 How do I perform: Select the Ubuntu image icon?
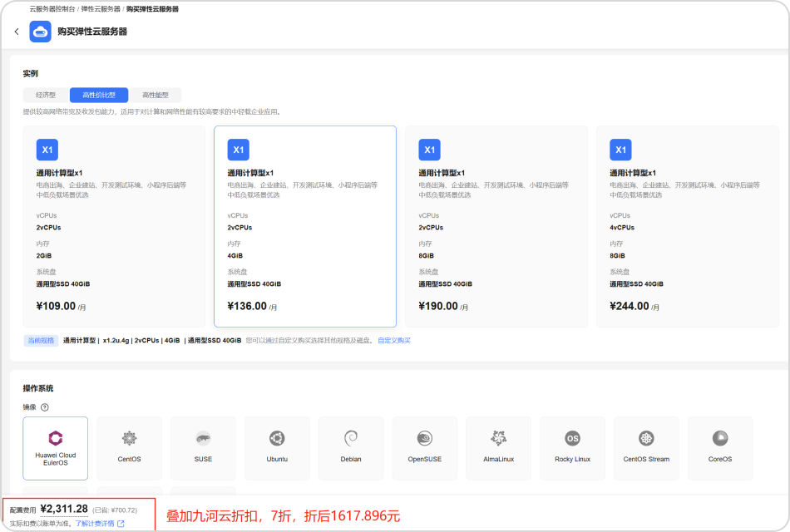coord(277,438)
